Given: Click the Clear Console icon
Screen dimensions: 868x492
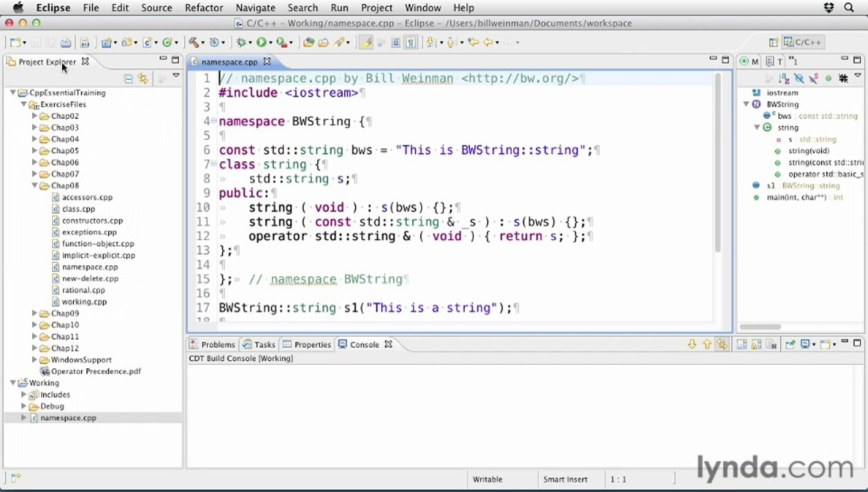Looking at the screenshot, I should pos(771,344).
